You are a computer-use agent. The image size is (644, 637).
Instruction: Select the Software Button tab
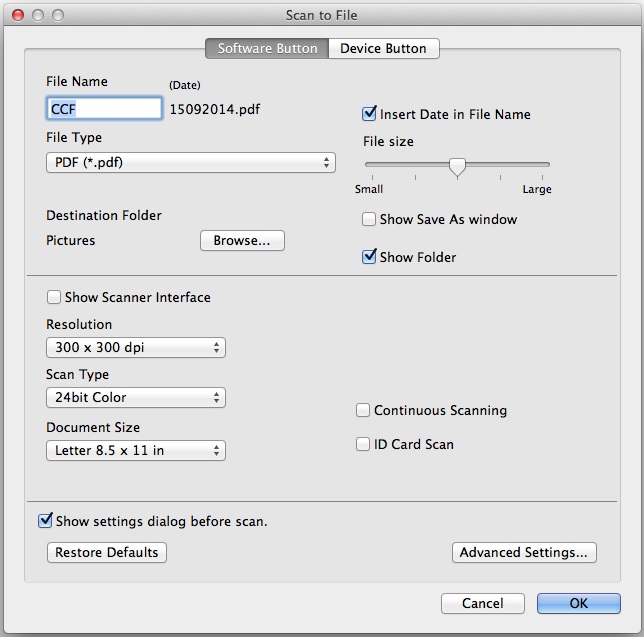point(267,48)
